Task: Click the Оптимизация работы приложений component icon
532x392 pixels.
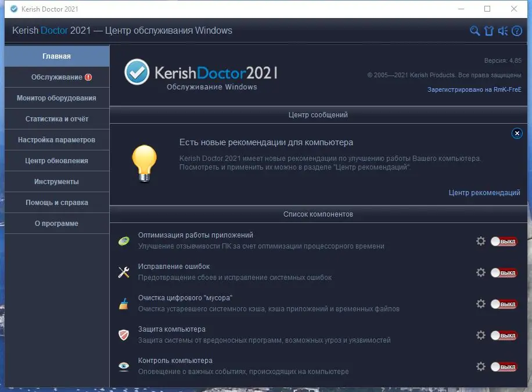Action: pos(124,241)
